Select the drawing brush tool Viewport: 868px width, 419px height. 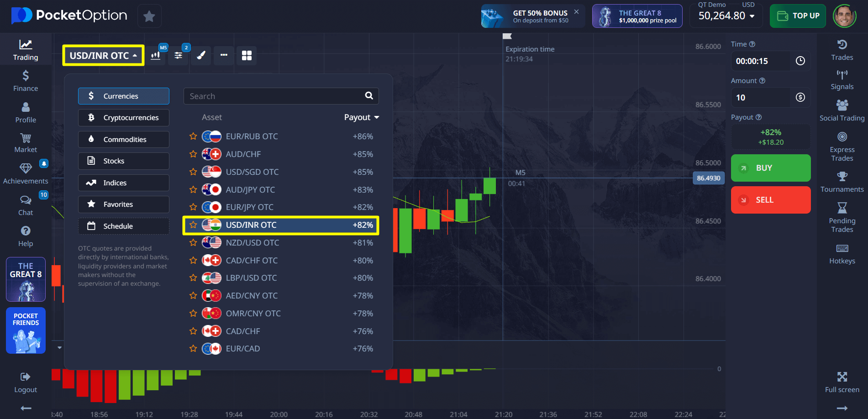201,56
